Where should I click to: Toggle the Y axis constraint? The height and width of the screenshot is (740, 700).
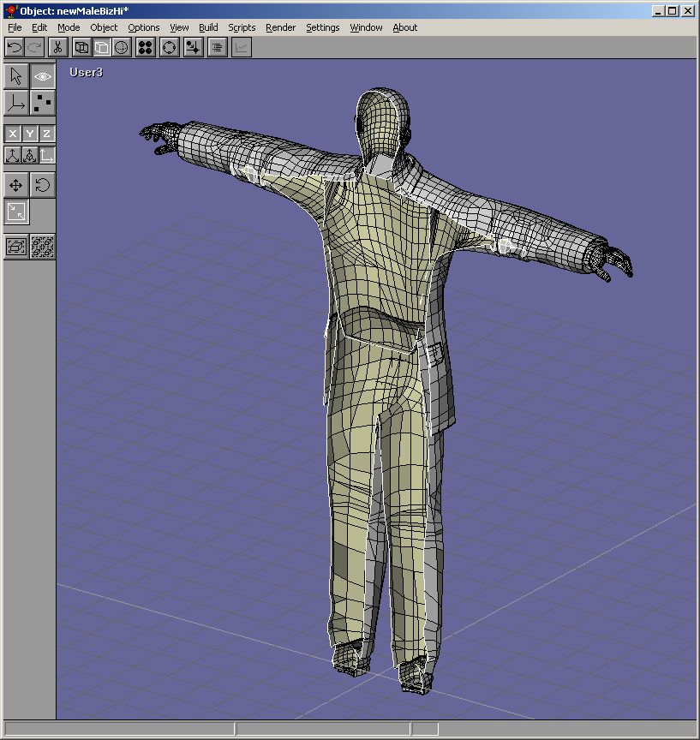(x=30, y=134)
